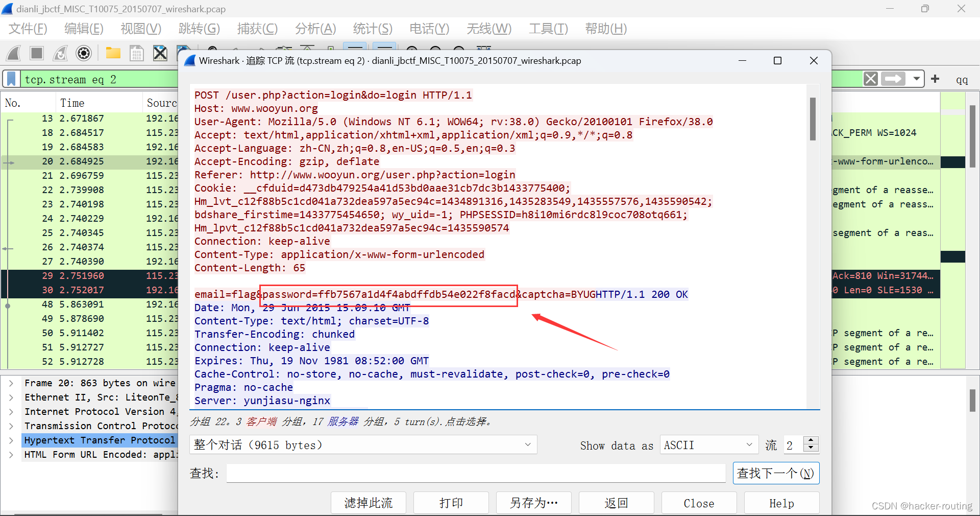Open the 捕获(C) menu
Screen dimensions: 980x516
(x=257, y=29)
